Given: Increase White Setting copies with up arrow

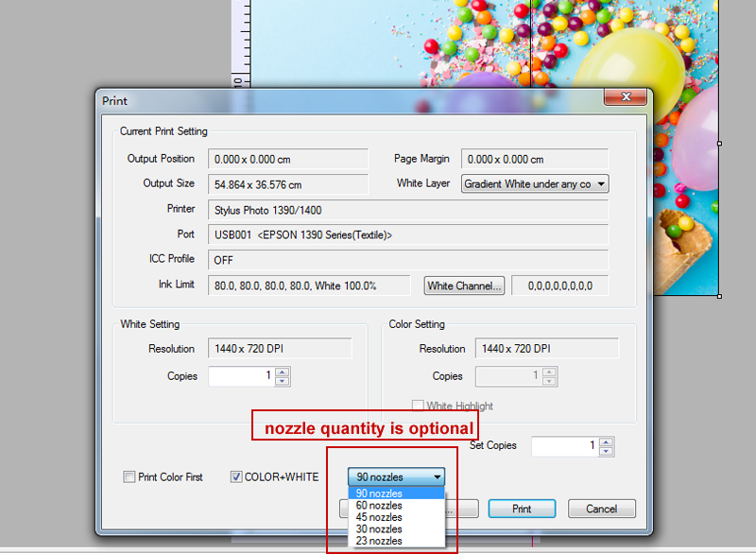Looking at the screenshot, I should pos(283,372).
